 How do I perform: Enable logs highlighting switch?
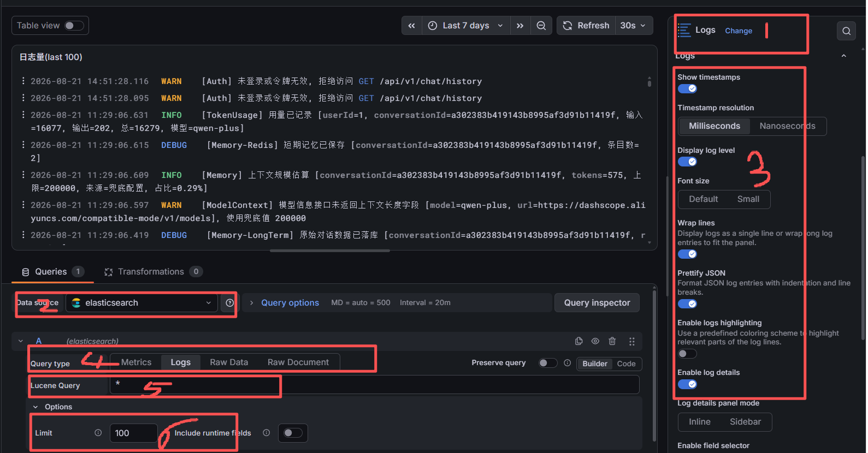point(687,354)
